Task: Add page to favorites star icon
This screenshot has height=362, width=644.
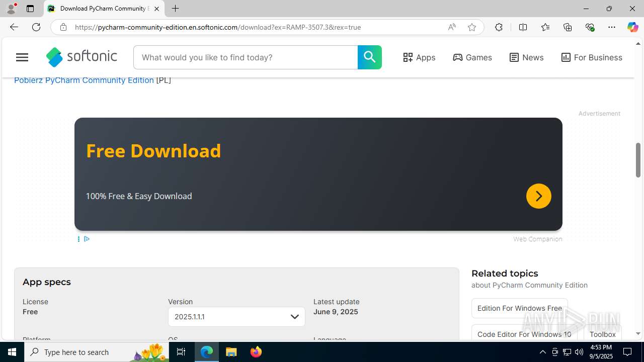Action: pyautogui.click(x=471, y=27)
